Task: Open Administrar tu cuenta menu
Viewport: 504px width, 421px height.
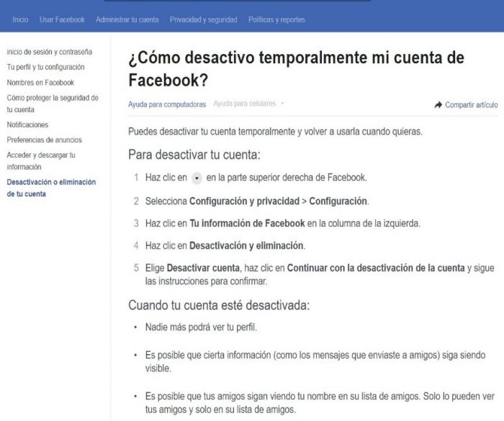Action: click(127, 19)
